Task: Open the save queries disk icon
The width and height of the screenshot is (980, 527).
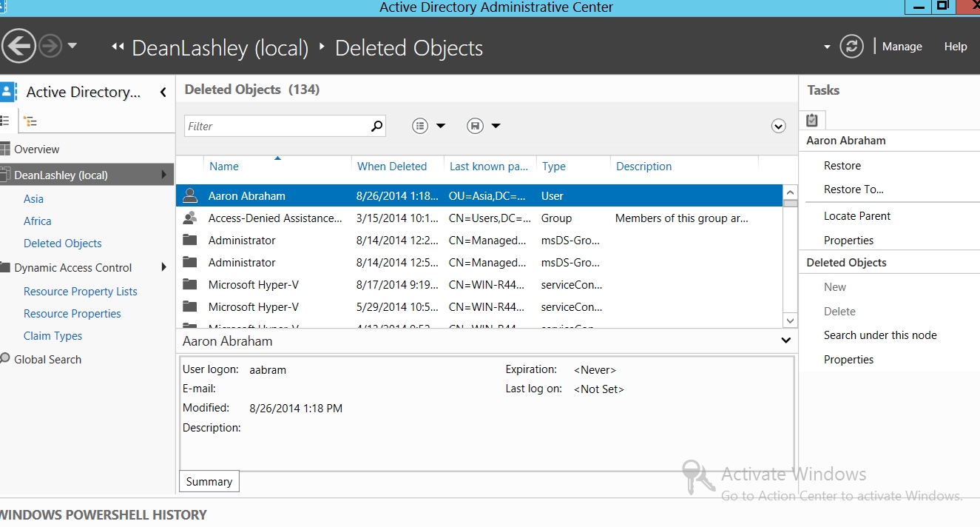Action: 476,126
